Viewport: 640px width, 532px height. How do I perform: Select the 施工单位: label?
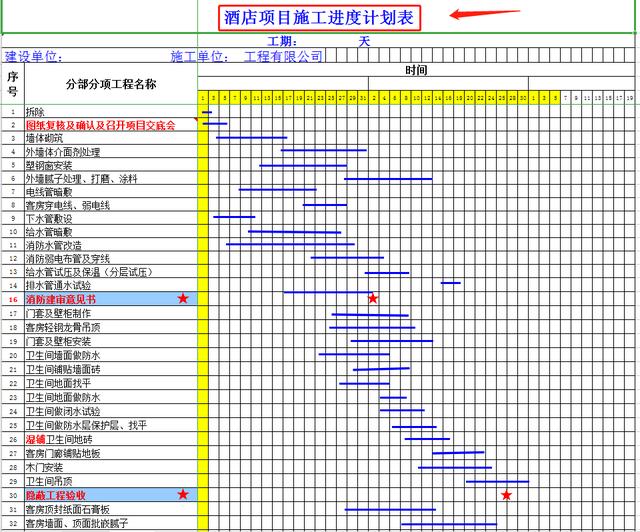200,56
